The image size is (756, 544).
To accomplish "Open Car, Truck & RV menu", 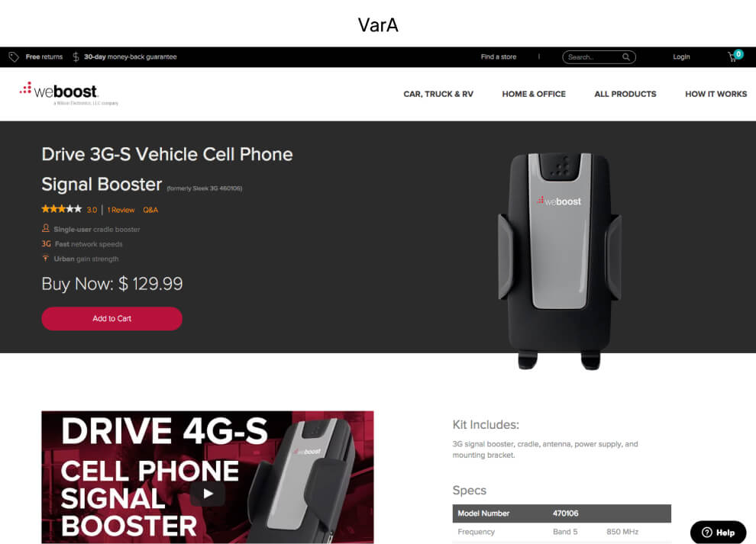I will click(x=438, y=94).
